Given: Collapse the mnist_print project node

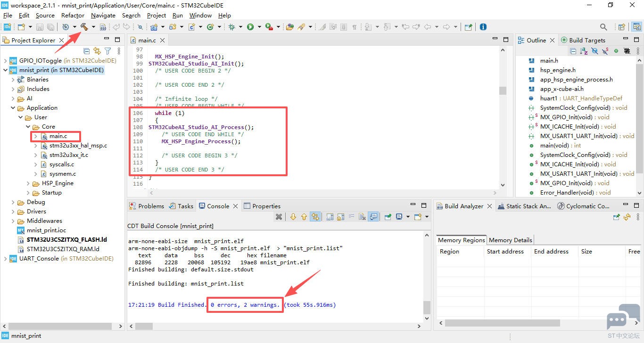Looking at the screenshot, I should coord(6,70).
